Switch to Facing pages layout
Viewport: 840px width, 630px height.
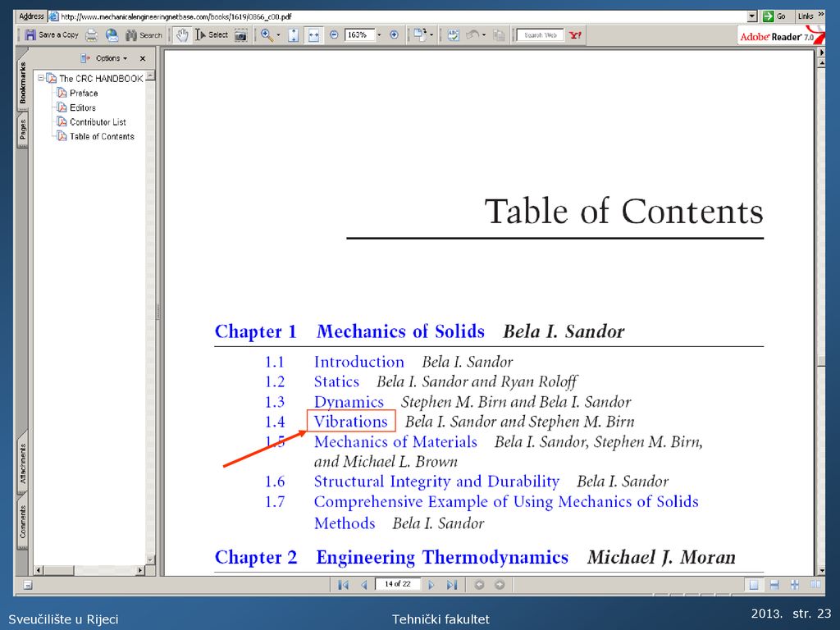[815, 585]
